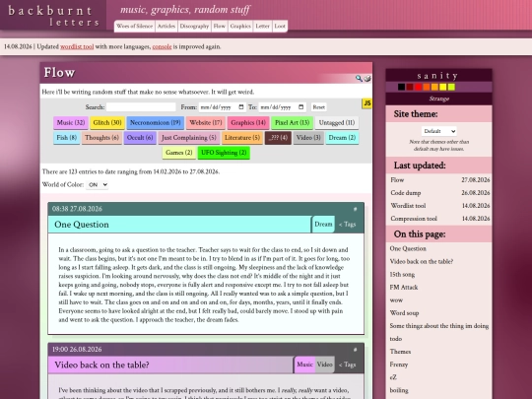Toggle the Pixel Art (13) tag filter

click(293, 123)
